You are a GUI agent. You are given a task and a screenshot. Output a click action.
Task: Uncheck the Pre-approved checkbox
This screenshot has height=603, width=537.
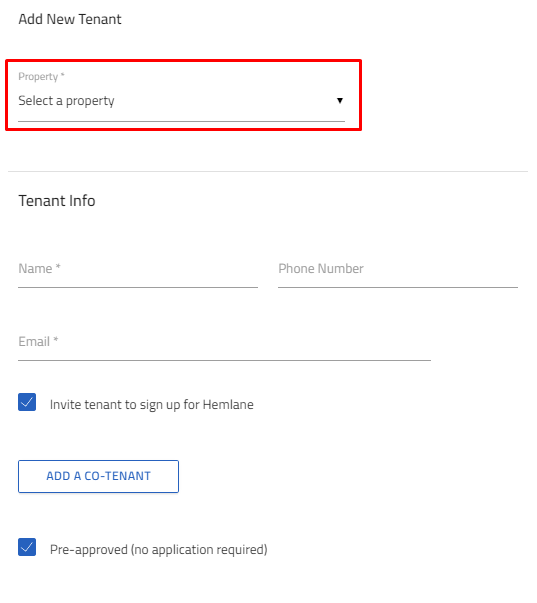point(27,547)
